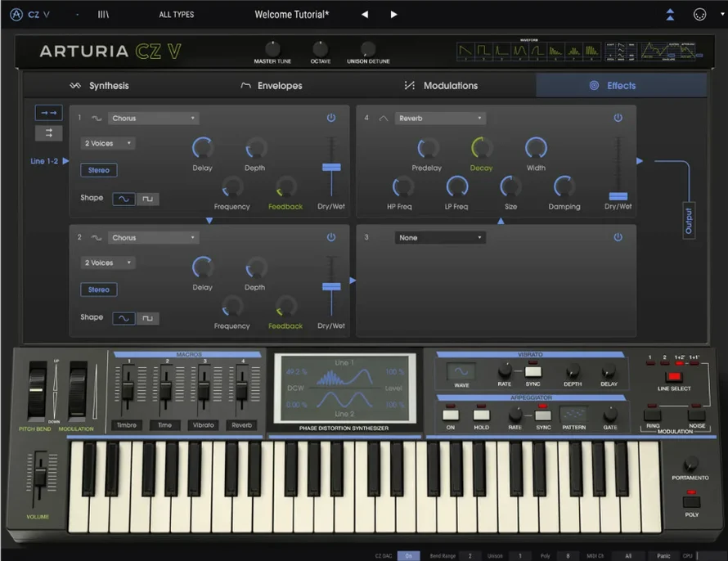
Task: Click the Portamento knob
Action: tap(690, 463)
